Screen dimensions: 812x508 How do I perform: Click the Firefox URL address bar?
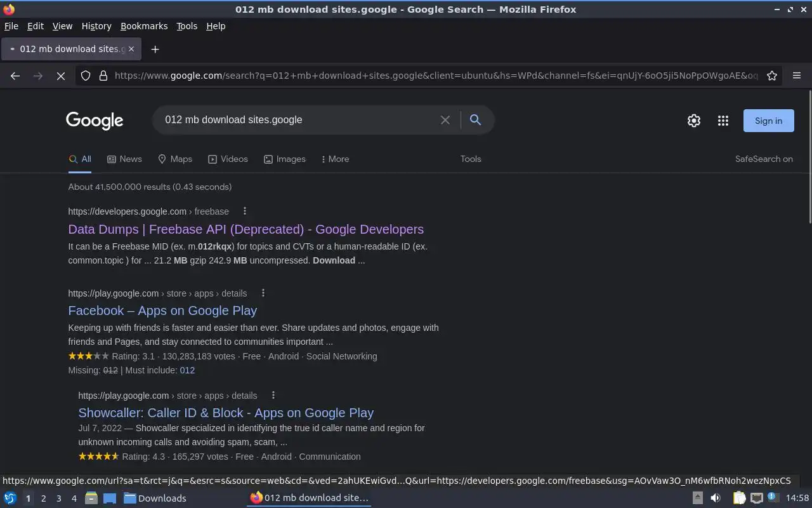tap(436, 76)
